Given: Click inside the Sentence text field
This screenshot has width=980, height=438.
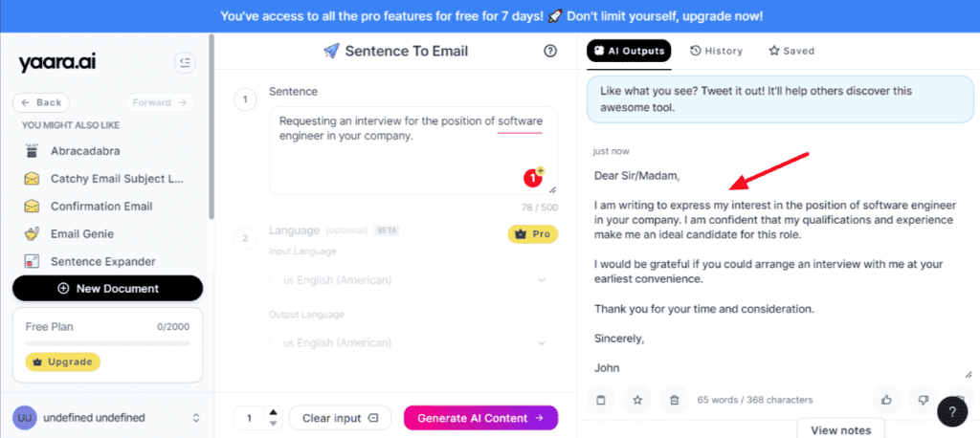Looking at the screenshot, I should pyautogui.click(x=413, y=150).
